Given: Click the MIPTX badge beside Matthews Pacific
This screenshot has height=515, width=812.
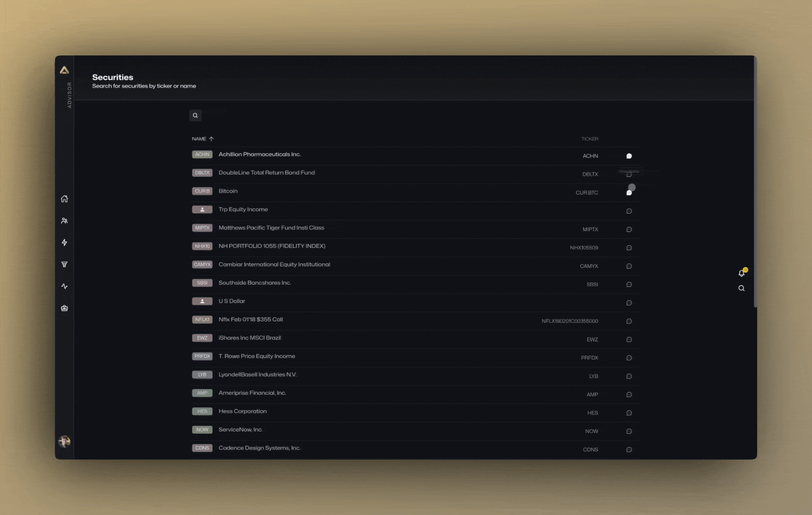Looking at the screenshot, I should coord(202,228).
